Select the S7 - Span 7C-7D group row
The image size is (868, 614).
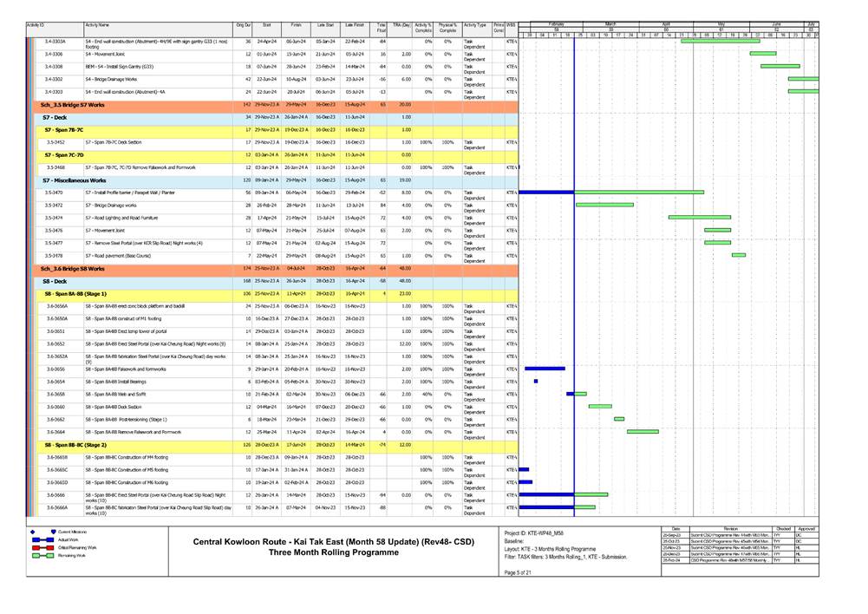point(71,154)
